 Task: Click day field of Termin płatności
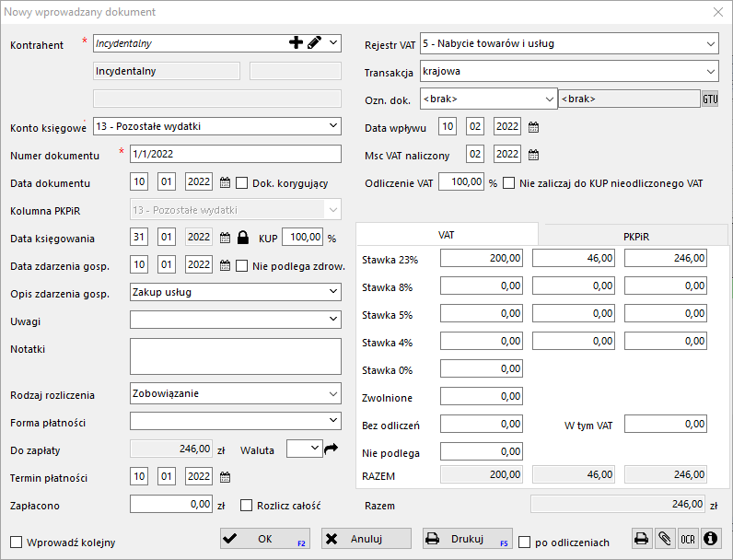pos(139,476)
